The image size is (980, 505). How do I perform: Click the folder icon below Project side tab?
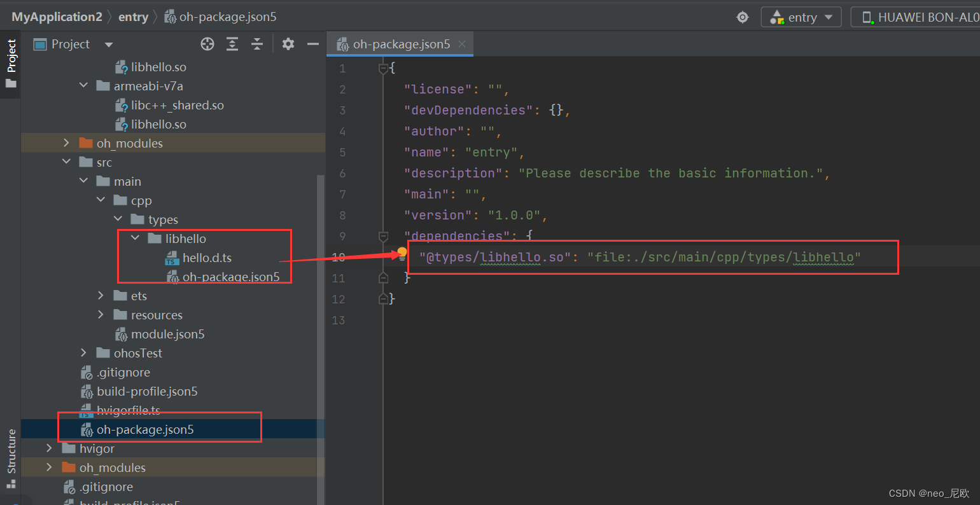[x=11, y=83]
